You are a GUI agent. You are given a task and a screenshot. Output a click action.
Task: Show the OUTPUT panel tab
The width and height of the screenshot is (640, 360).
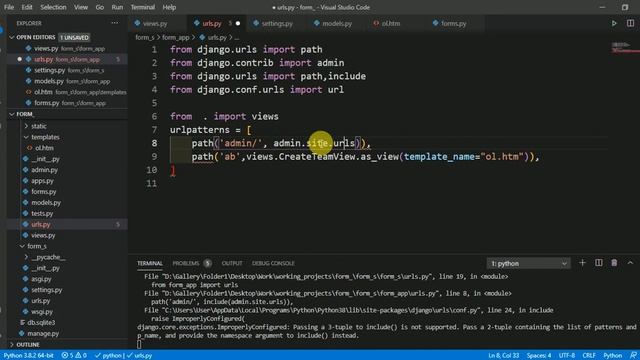click(x=232, y=263)
